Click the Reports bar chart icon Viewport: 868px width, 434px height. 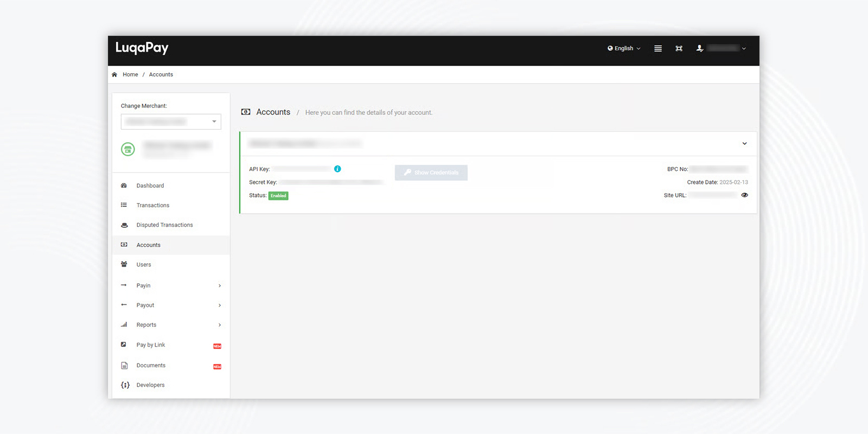124,324
